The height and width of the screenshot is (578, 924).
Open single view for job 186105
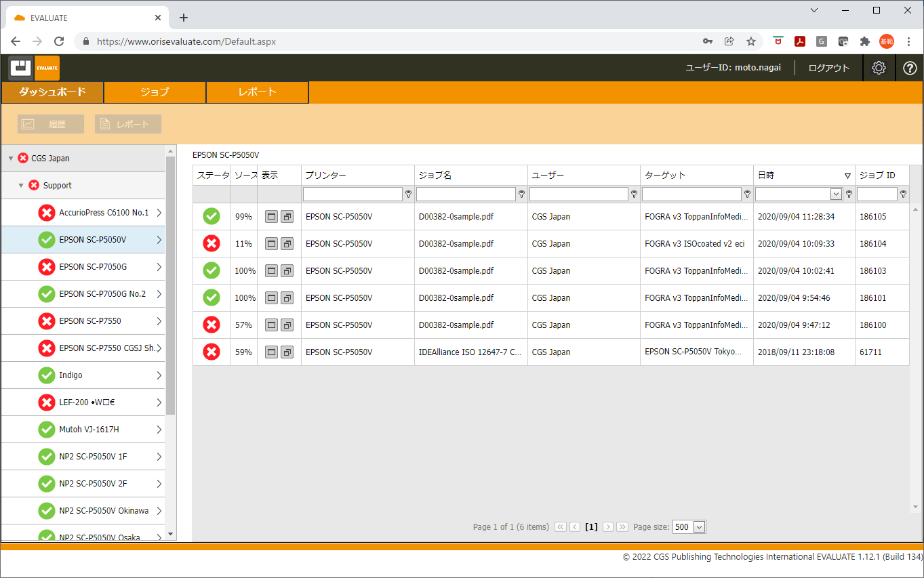tap(272, 217)
